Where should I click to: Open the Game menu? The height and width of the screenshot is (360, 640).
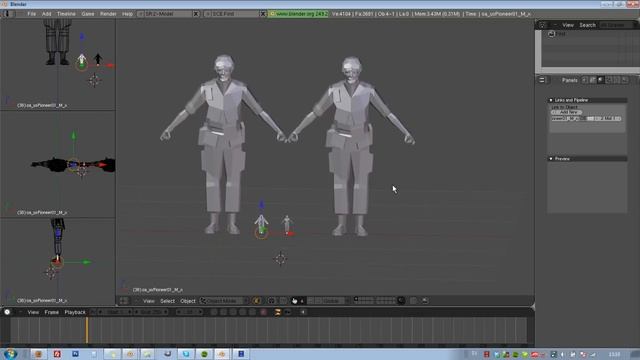(88, 14)
